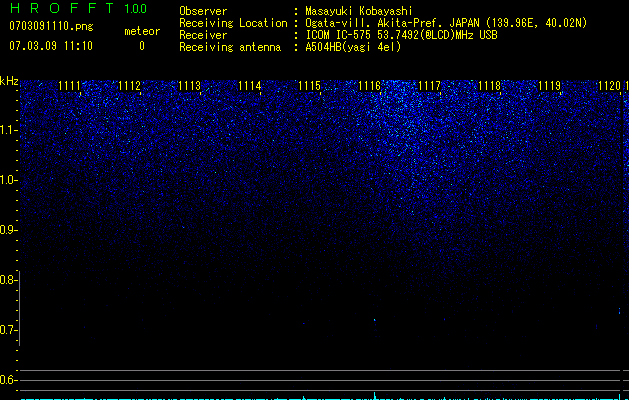Click the 1111 time marker
629x400 pixels.
tap(69, 86)
